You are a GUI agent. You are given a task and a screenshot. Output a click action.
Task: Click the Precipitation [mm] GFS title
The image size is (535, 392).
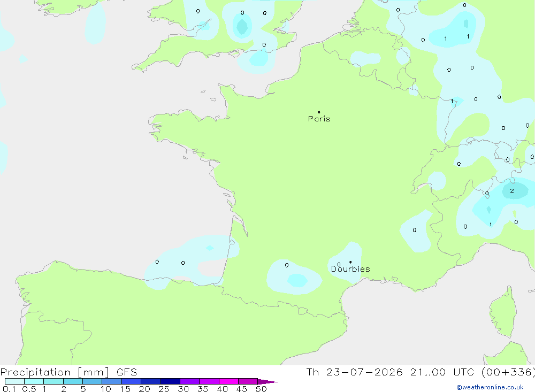coord(68,372)
